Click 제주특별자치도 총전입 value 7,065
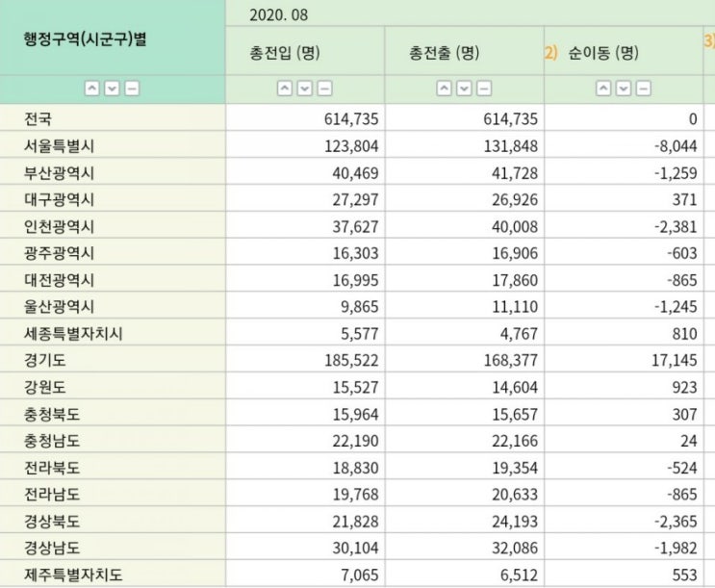The height and width of the screenshot is (588, 715). point(359,575)
